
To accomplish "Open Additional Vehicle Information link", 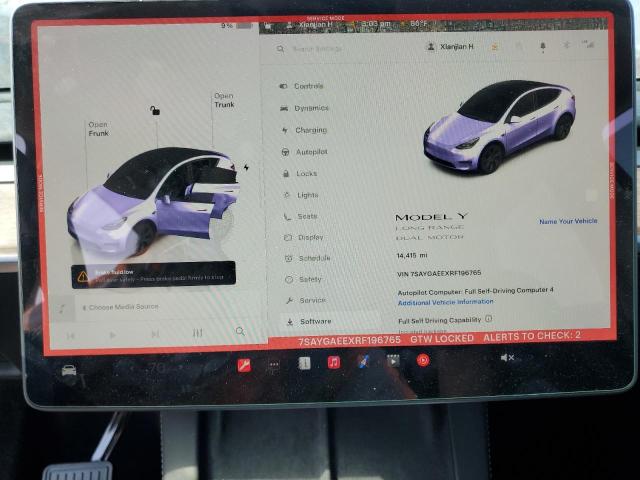I will (x=445, y=302).
